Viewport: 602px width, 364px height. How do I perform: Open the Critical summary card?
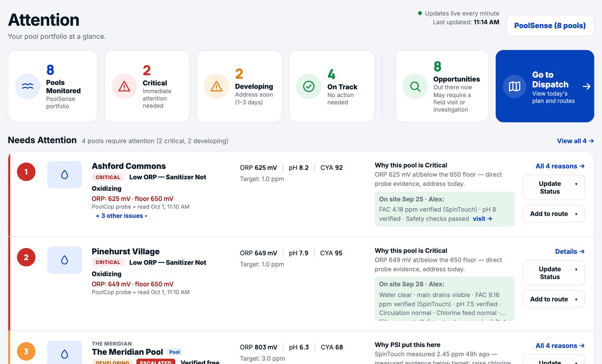147,86
